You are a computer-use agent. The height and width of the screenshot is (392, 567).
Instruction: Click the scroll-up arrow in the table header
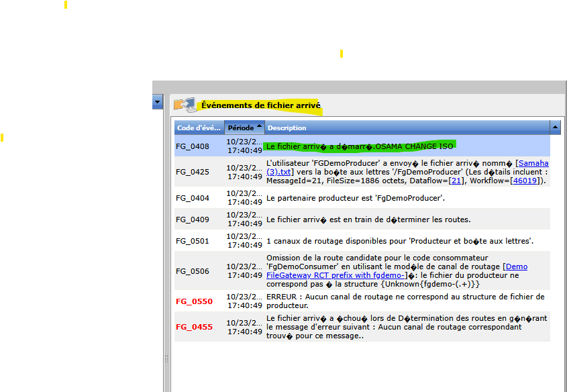pyautogui.click(x=555, y=127)
